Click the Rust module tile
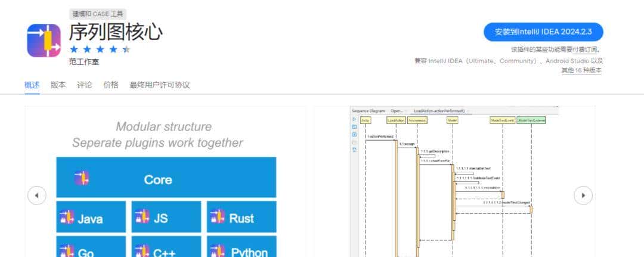 point(241,217)
